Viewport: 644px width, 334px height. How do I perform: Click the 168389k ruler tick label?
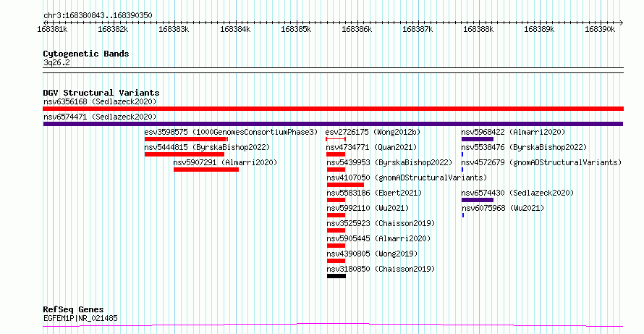[539, 29]
